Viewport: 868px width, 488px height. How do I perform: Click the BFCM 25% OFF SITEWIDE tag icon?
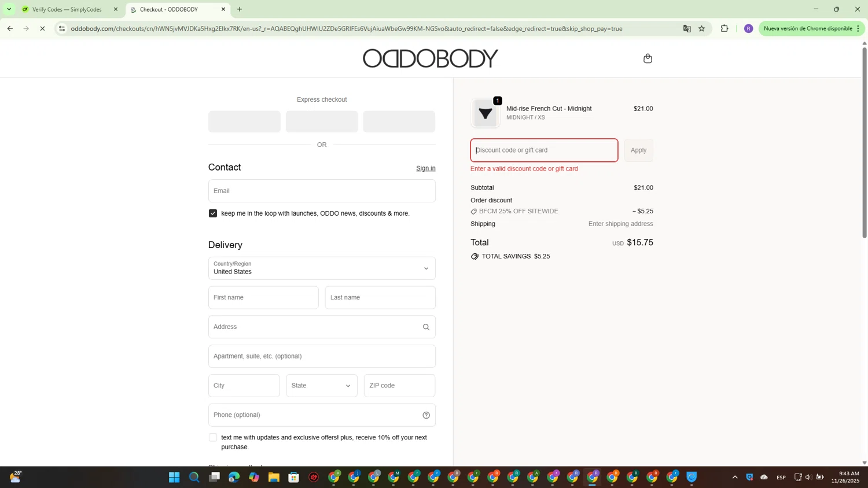click(x=474, y=212)
